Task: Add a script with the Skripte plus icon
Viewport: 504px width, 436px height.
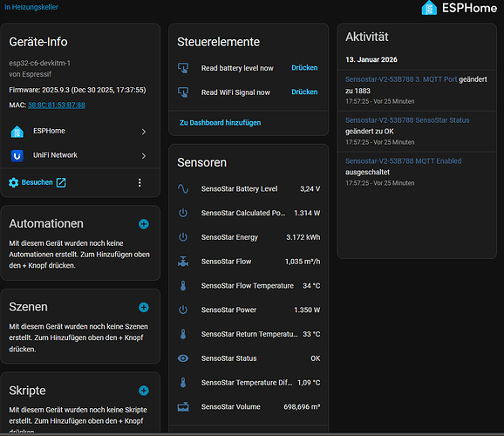Action: [x=144, y=391]
